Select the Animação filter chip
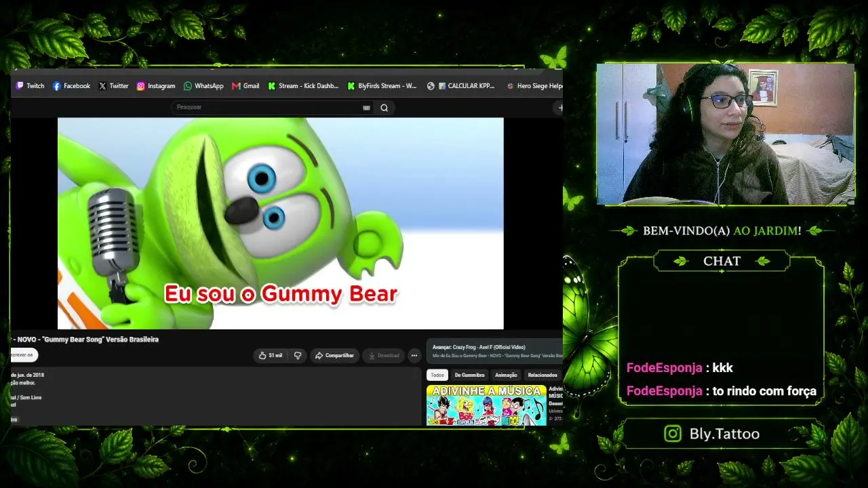 coord(506,375)
